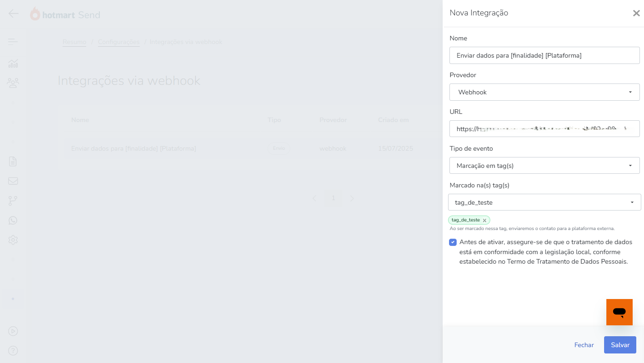Click the Criado em column header

[394, 120]
